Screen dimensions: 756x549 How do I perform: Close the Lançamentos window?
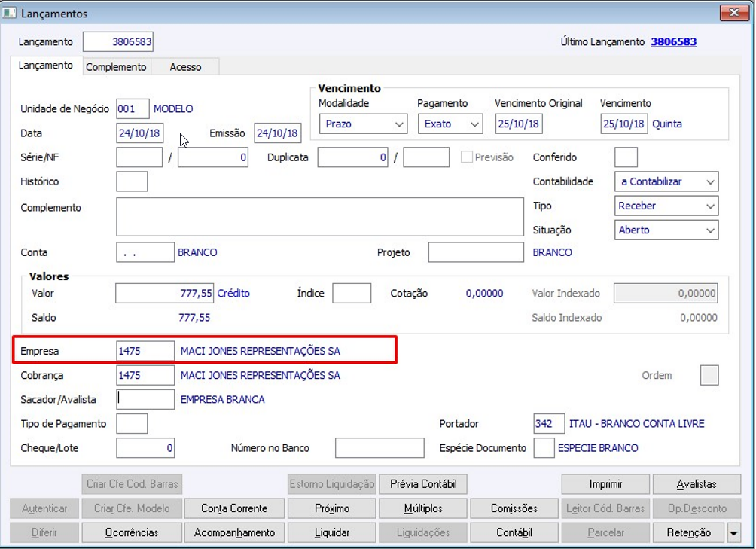734,13
